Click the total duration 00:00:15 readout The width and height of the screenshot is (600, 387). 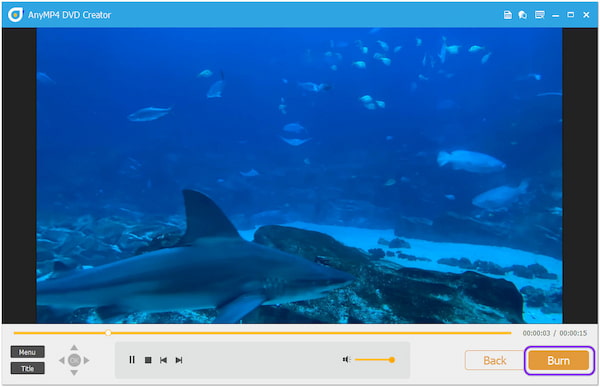(573, 333)
